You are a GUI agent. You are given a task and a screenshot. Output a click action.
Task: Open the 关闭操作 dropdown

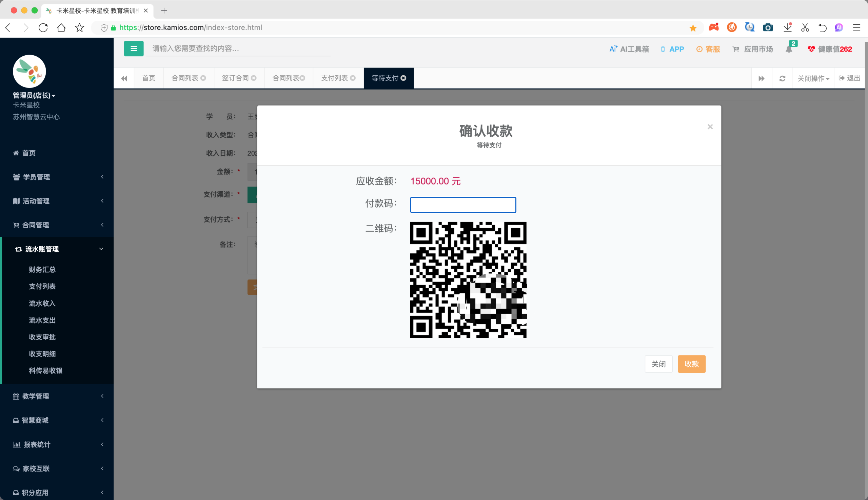[813, 78]
